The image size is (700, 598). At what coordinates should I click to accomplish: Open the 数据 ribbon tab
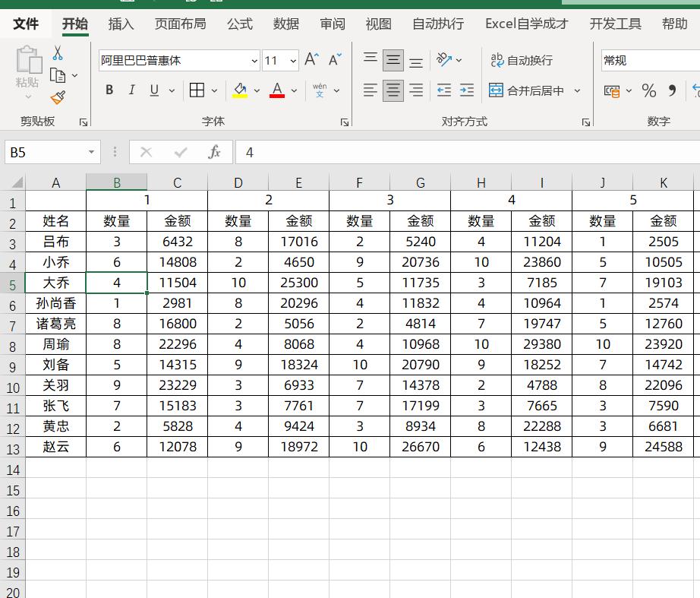click(x=285, y=24)
